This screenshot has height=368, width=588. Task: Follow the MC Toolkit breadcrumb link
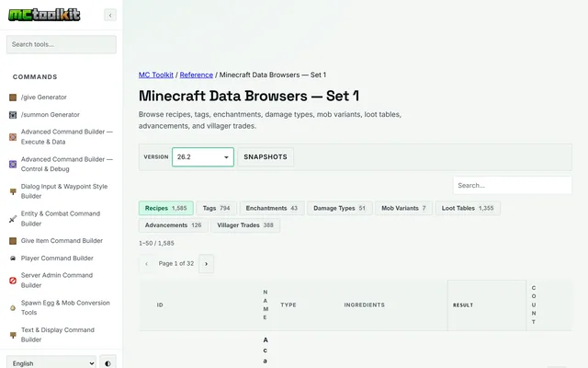coord(156,75)
